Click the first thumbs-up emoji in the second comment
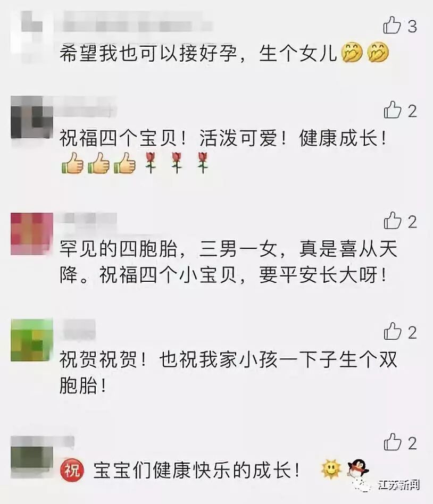This screenshot has width=433, height=504. point(72,163)
